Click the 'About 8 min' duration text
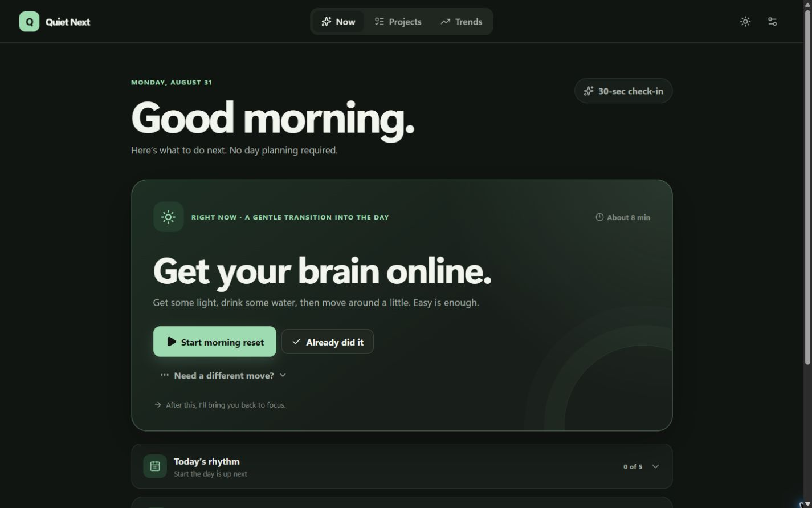Screen dimensions: 812x508 pyautogui.click(x=629, y=217)
